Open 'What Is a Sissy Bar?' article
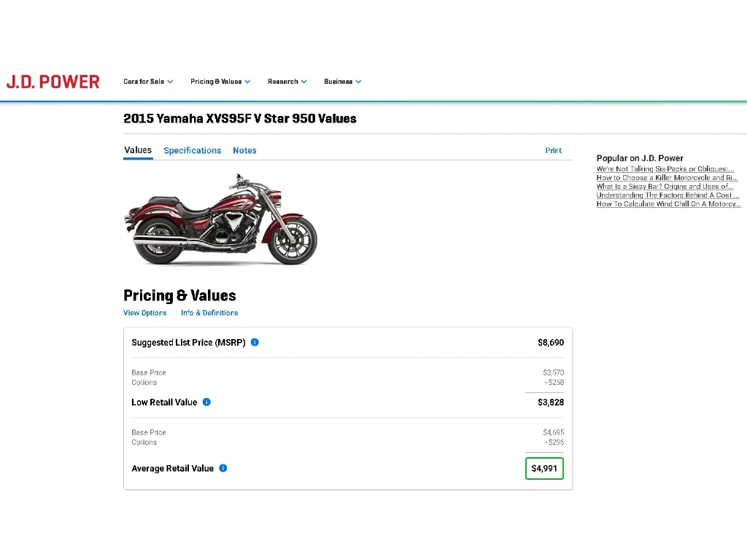 (665, 187)
